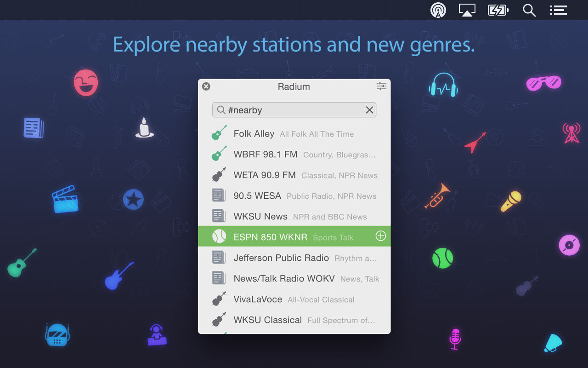Play the Folk Alley station
The image size is (588, 368).
pyautogui.click(x=294, y=134)
